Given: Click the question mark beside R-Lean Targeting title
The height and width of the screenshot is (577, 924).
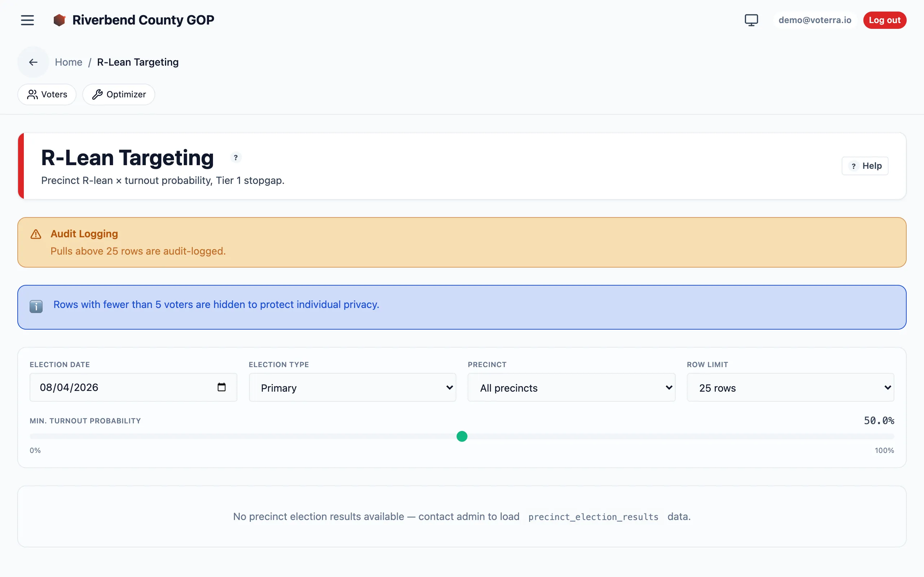Looking at the screenshot, I should click(236, 157).
